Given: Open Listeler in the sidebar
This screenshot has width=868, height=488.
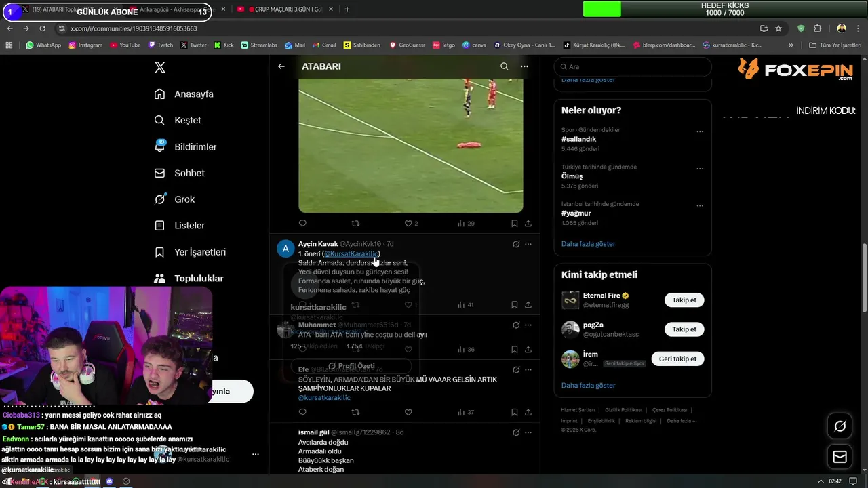Looking at the screenshot, I should (179, 225).
